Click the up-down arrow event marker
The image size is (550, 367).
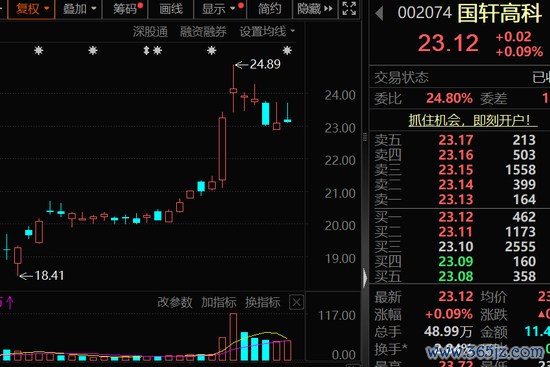(146, 51)
